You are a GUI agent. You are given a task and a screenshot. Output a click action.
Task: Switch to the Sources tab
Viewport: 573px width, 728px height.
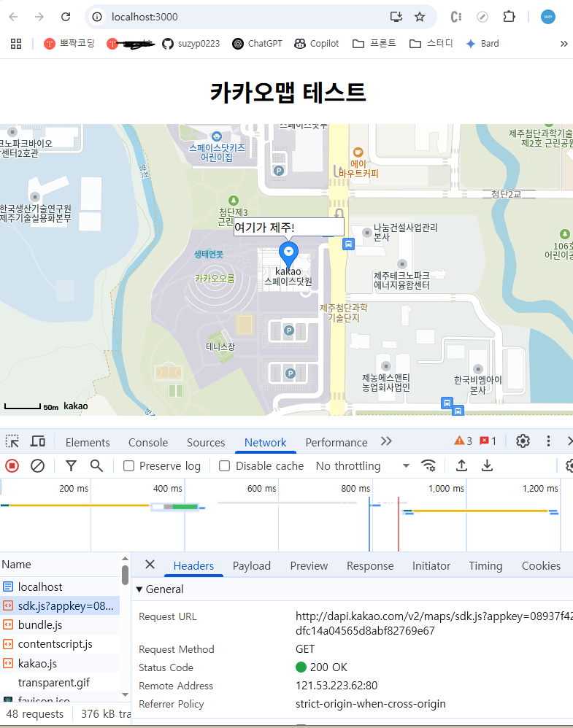tap(206, 443)
